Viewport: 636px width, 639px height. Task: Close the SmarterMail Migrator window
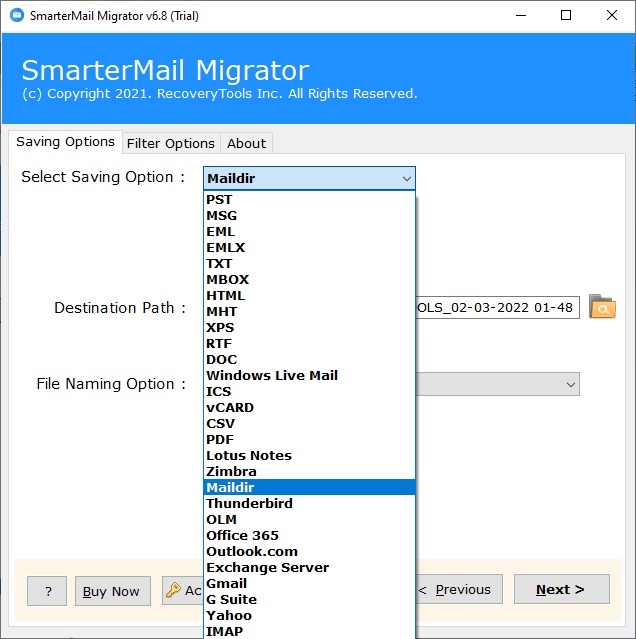(612, 15)
